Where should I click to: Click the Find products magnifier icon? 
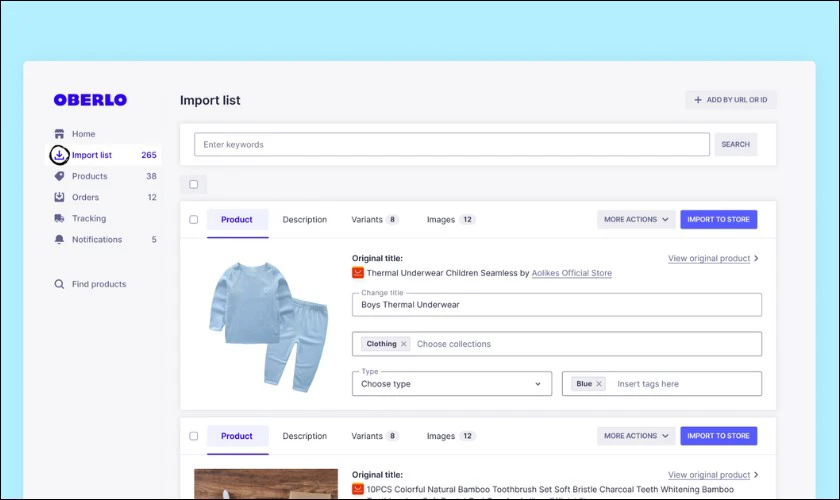click(59, 284)
